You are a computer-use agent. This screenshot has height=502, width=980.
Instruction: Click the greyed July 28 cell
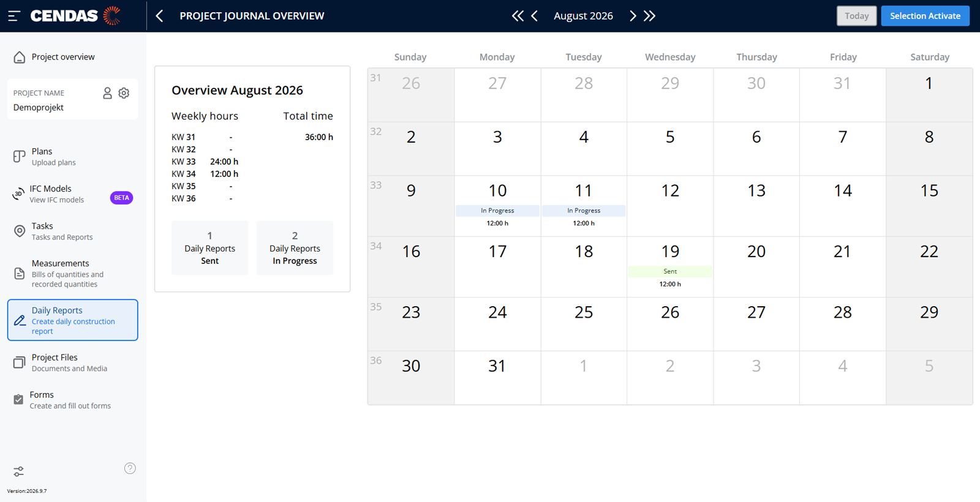(584, 95)
